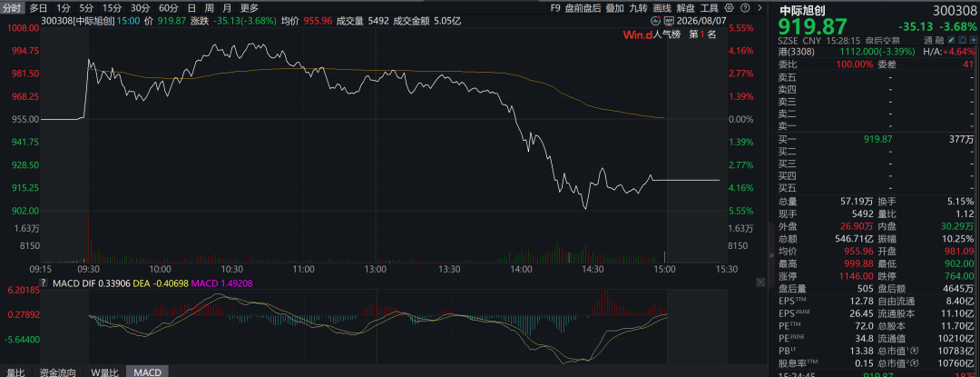Open the 工具 tools menu
980x377 pixels.
(x=710, y=8)
